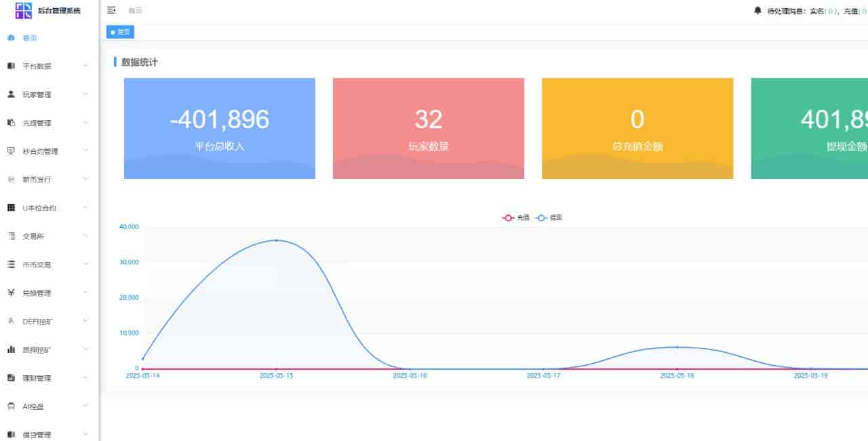Expand the 秒合约管理 menu chevron
The image size is (868, 441).
85,151
